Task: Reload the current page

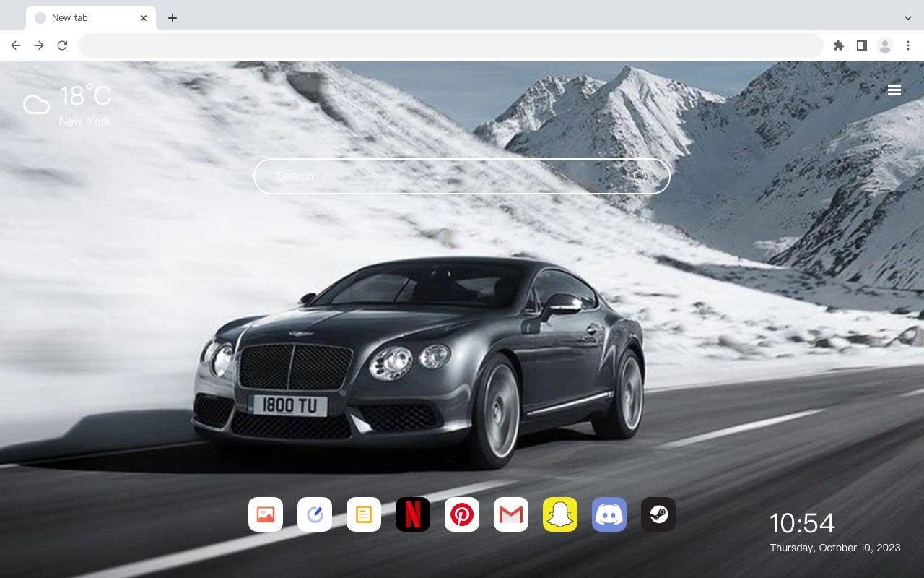Action: pyautogui.click(x=62, y=46)
